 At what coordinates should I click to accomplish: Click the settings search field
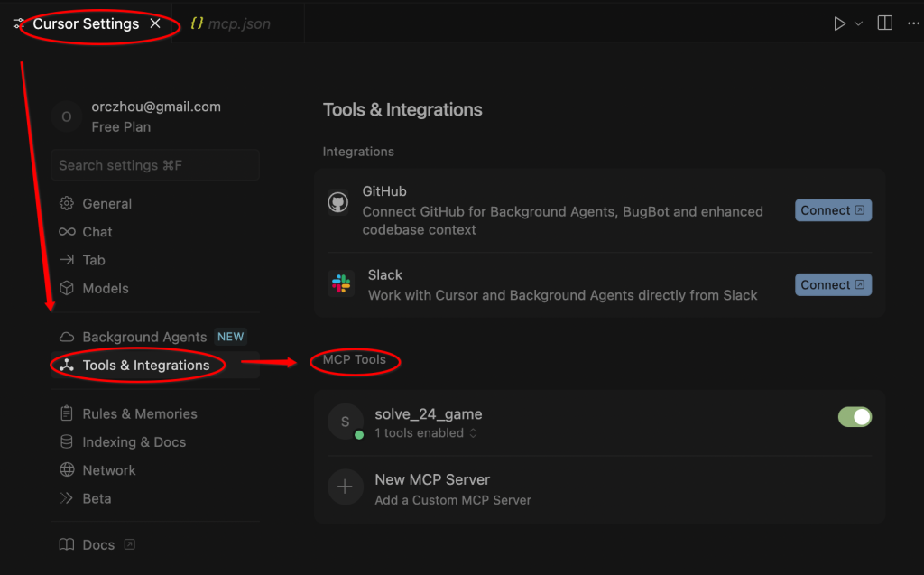(x=154, y=164)
